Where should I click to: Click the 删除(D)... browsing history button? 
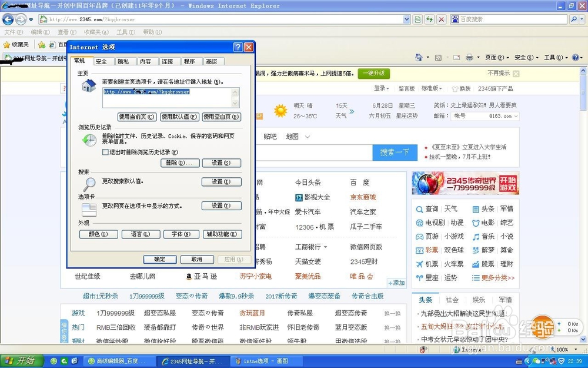(180, 163)
